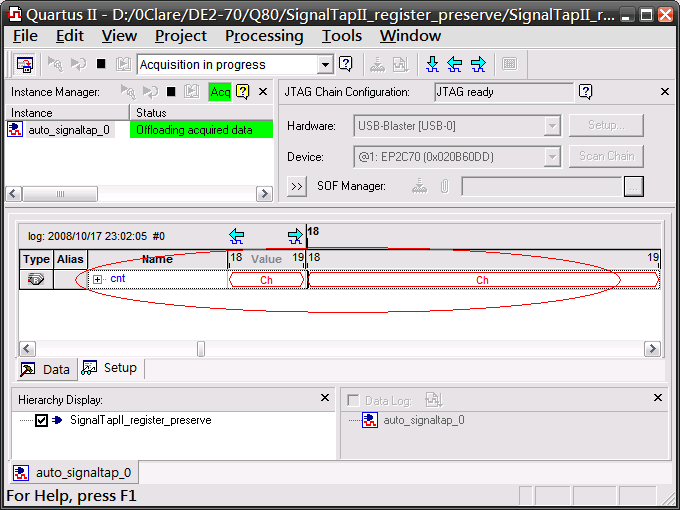Close the Hierarchy Display panel
This screenshot has width=680, height=510.
[325, 398]
